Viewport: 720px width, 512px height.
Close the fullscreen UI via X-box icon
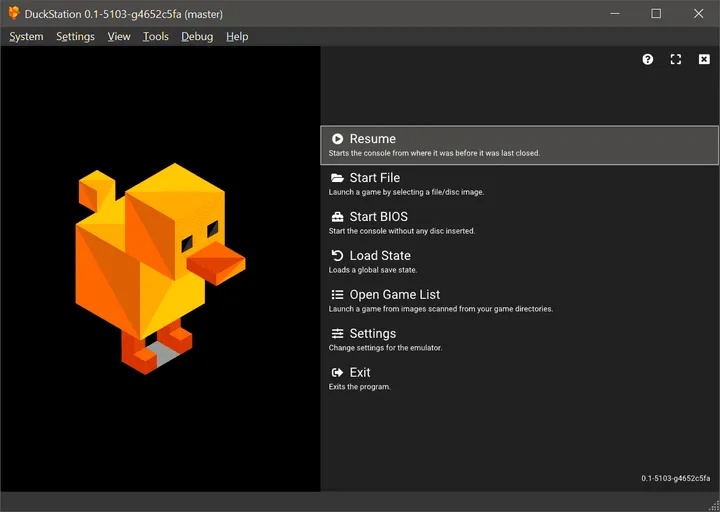point(704,59)
